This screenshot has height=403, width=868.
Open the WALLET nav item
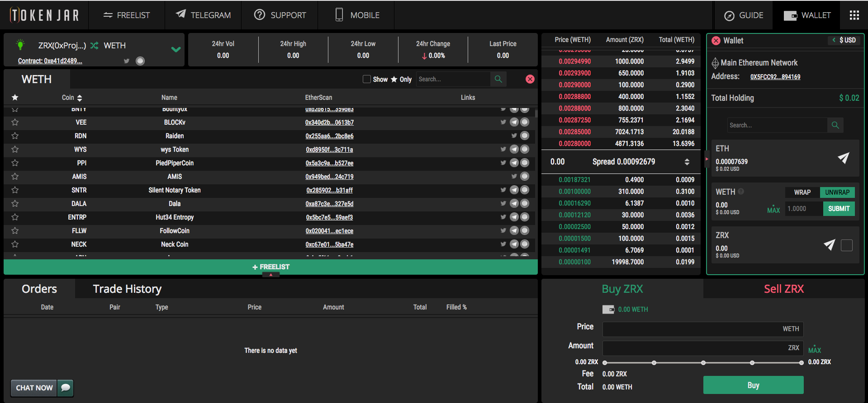[x=807, y=15]
